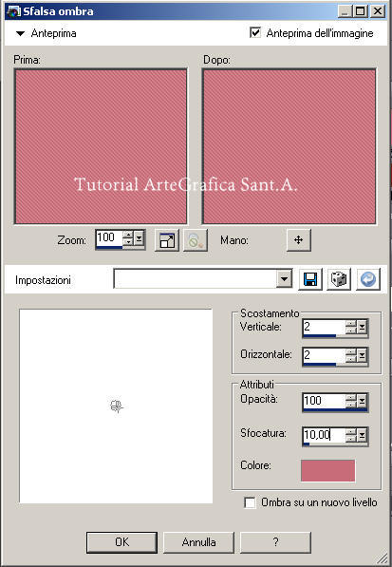Click the fit image to window zoom icon
The height and width of the screenshot is (567, 392).
point(167,239)
